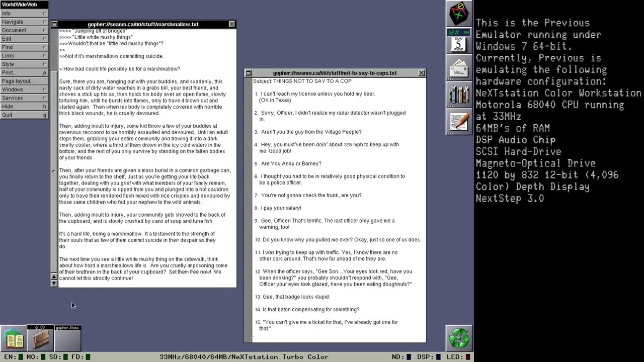Image resolution: width=644 pixels, height=362 pixels.
Task: Choose Page layout... menu item
Action: [x=24, y=81]
